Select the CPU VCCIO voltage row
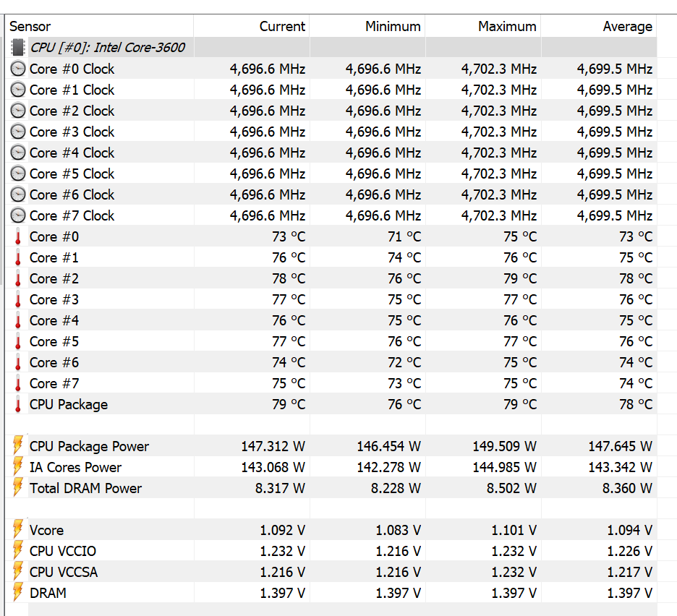 [64, 551]
